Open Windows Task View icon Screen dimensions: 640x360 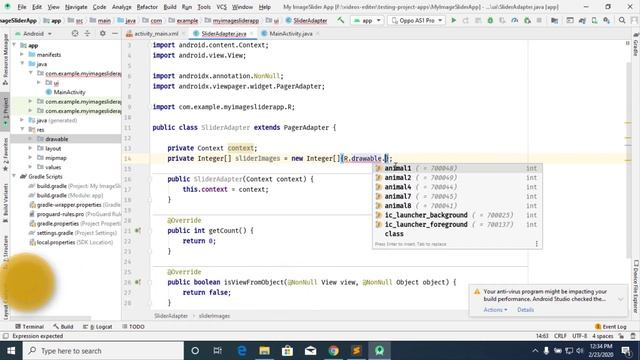pyautogui.click(x=218, y=351)
